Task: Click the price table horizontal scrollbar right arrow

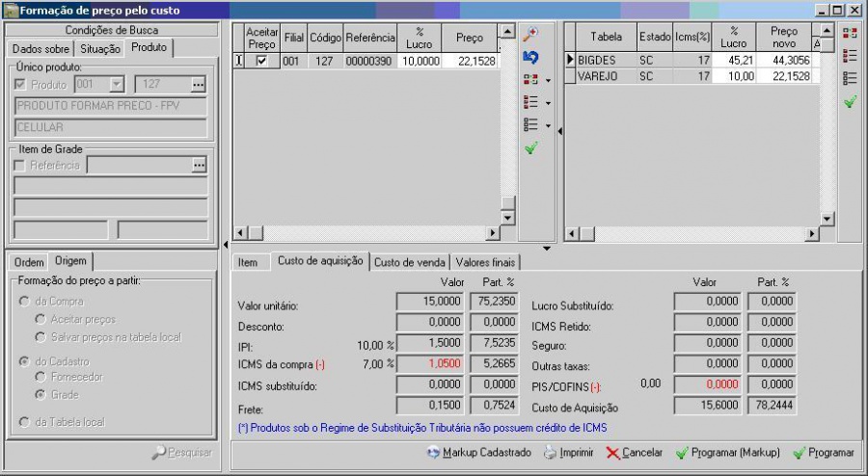Action: [x=811, y=233]
